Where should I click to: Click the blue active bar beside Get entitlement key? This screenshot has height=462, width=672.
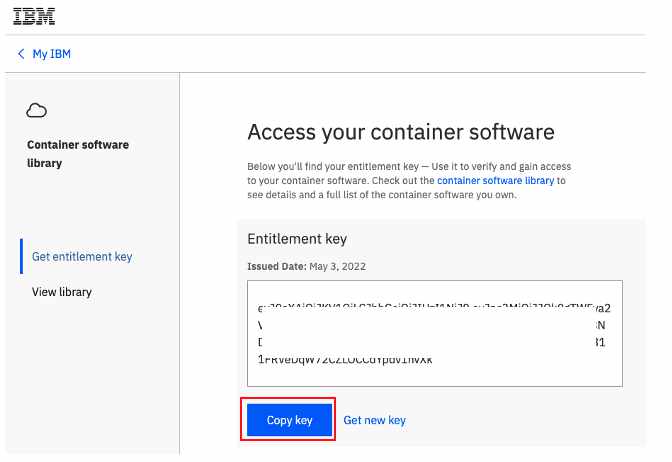(x=21, y=256)
